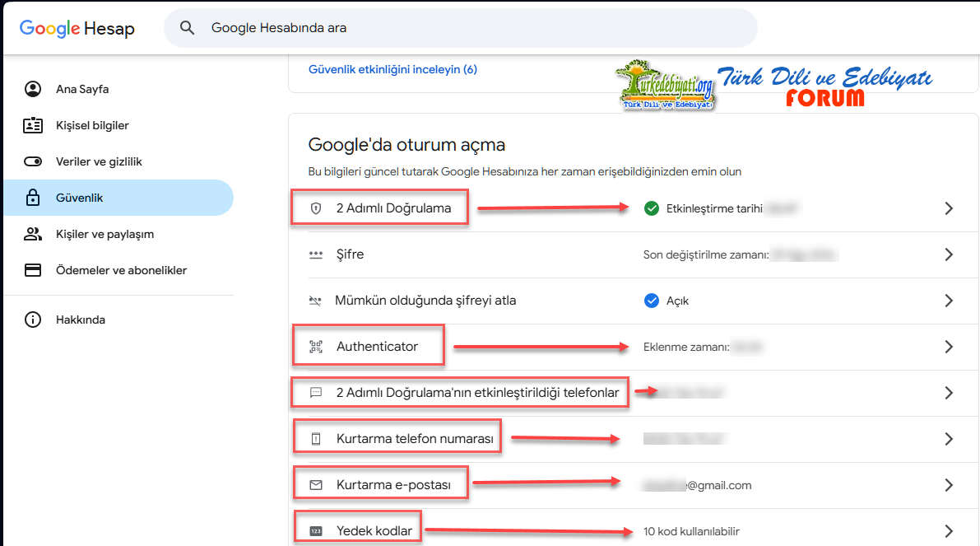Expand the Şifre row chevron
This screenshot has height=546, width=980.
949,254
